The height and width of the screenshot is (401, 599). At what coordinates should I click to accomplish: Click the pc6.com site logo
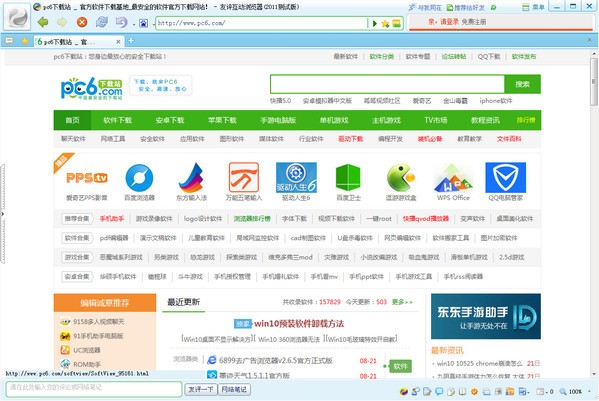[92, 88]
